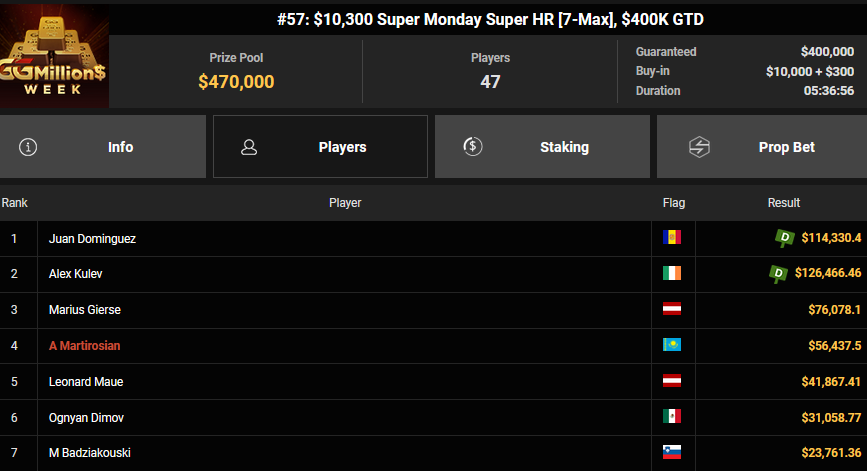Sort by the Rank column header

(x=14, y=203)
